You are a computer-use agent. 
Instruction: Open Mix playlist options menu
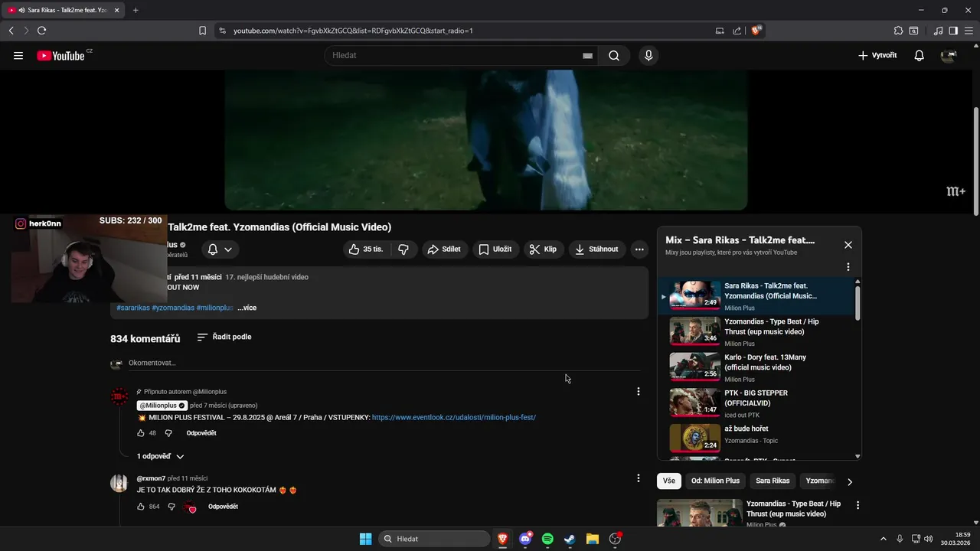tap(848, 267)
